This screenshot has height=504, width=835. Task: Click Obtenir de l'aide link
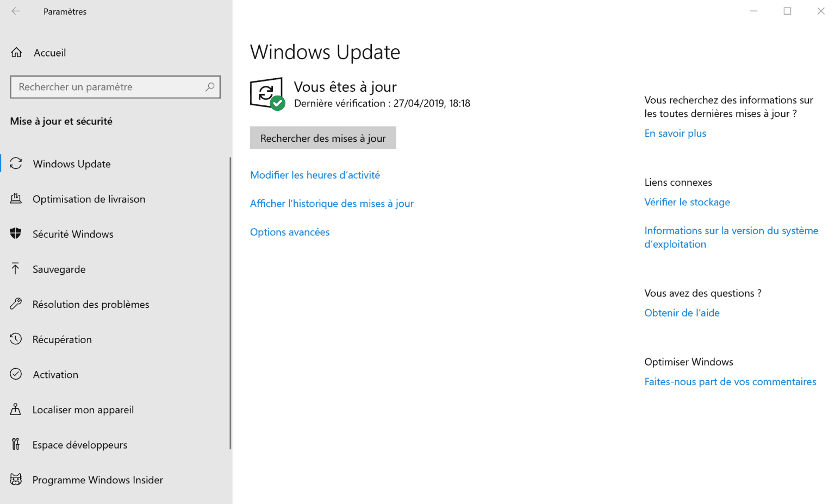682,313
